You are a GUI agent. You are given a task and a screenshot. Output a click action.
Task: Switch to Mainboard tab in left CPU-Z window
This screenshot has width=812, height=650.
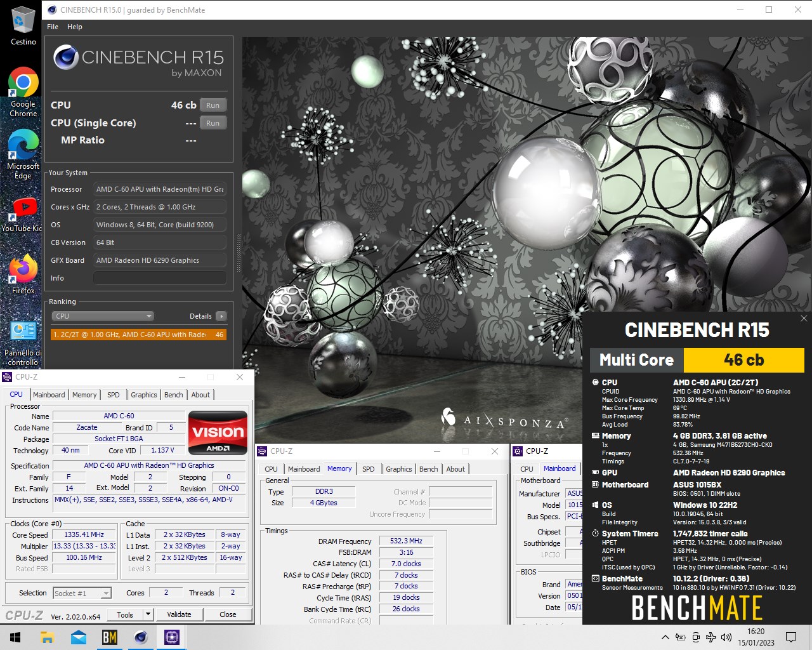pos(49,395)
